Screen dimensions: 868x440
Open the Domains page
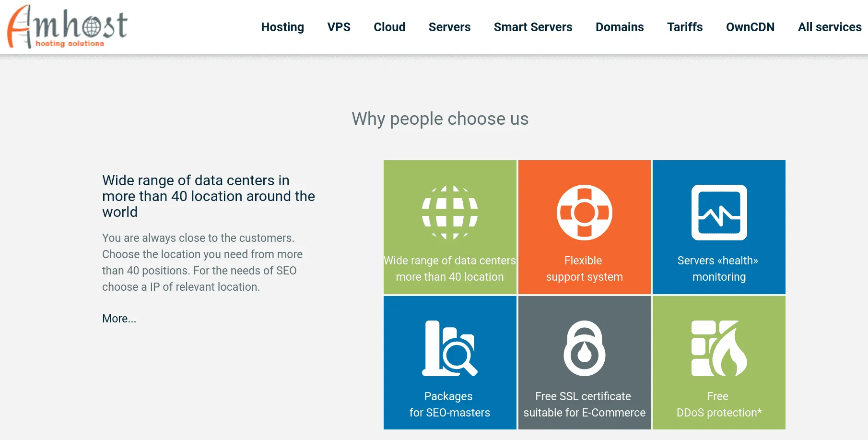[620, 27]
